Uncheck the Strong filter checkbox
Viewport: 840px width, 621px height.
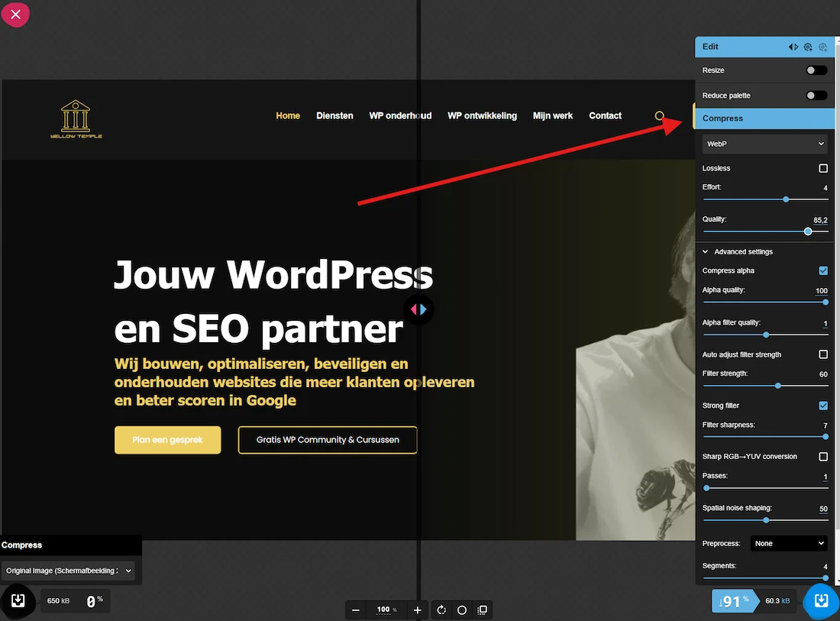point(823,406)
